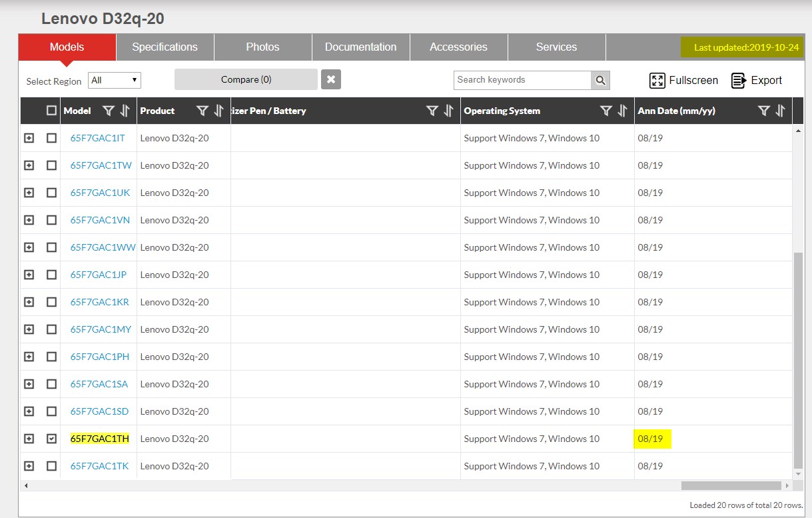Screen dimensions: 812x518
Task: Expand the 65F7GAC1JP row
Action: pos(29,275)
